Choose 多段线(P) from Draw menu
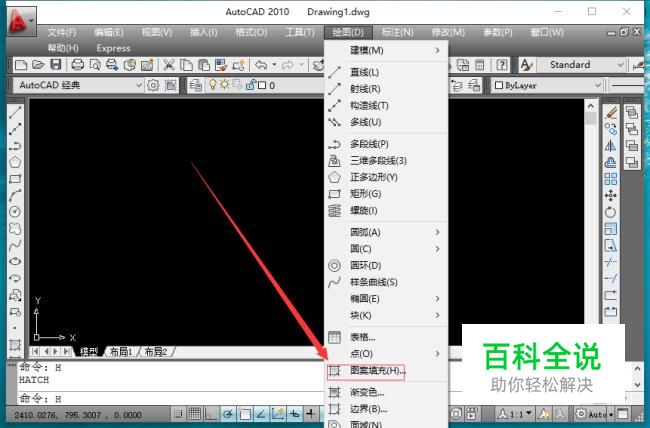Image resolution: width=650 pixels, height=428 pixels. click(386, 144)
